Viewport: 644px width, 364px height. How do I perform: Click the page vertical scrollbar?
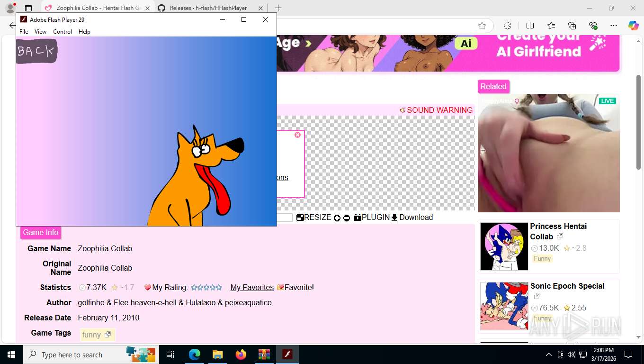click(638, 122)
